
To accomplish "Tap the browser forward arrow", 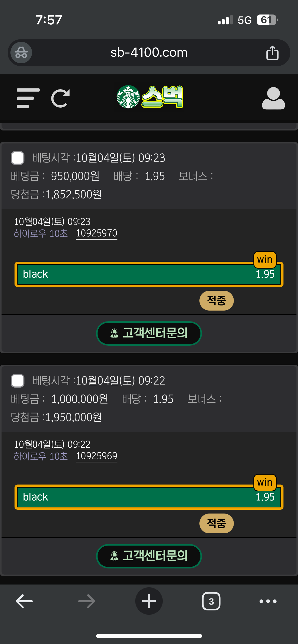I will pyautogui.click(x=87, y=601).
